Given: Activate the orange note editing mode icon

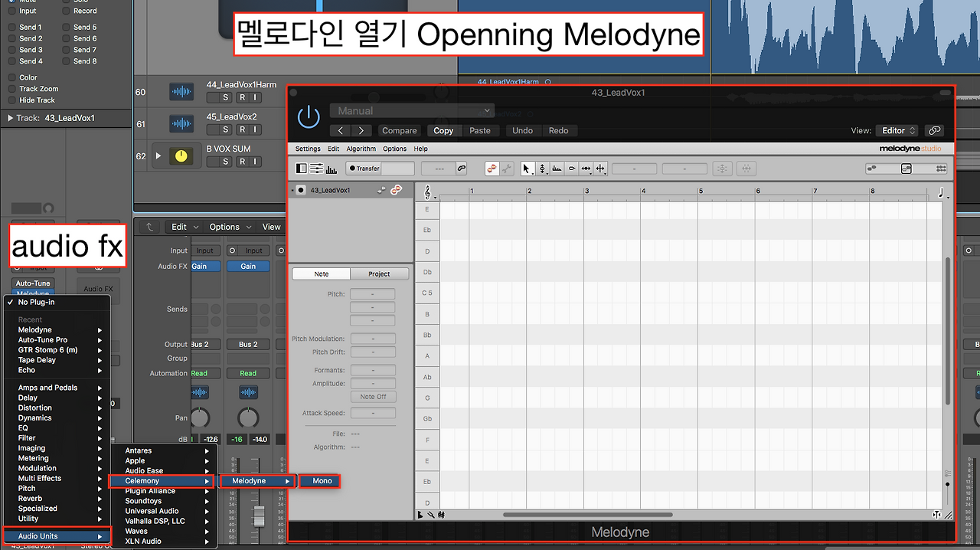Looking at the screenshot, I should [x=492, y=169].
